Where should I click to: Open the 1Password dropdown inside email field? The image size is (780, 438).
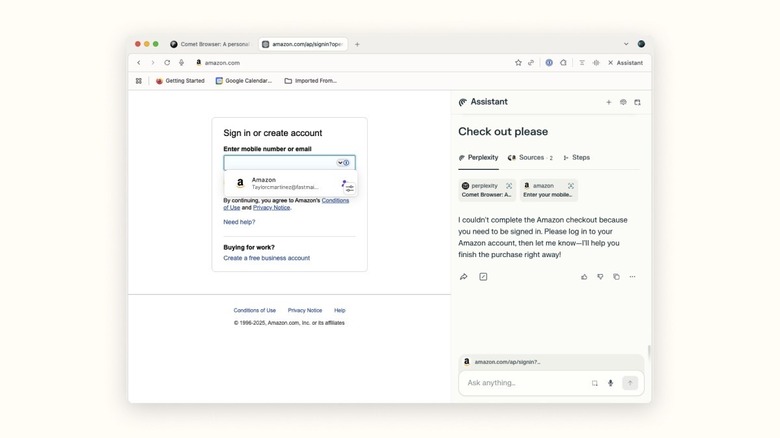tap(343, 163)
